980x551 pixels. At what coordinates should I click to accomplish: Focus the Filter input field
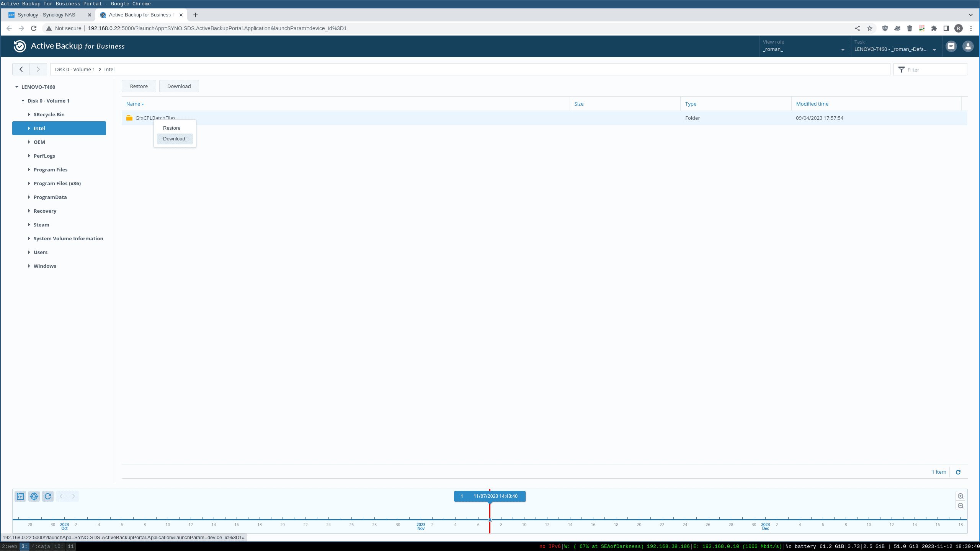tap(931, 69)
